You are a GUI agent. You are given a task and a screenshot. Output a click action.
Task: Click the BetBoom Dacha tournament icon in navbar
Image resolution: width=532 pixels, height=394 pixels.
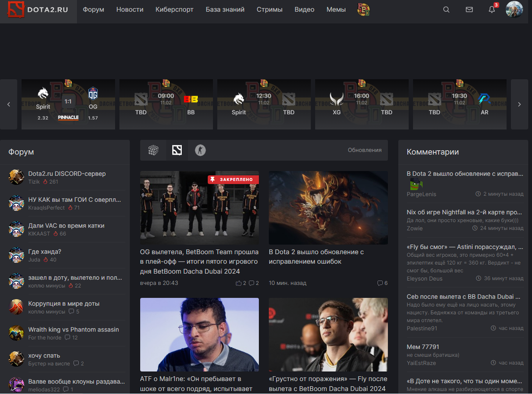pos(364,9)
